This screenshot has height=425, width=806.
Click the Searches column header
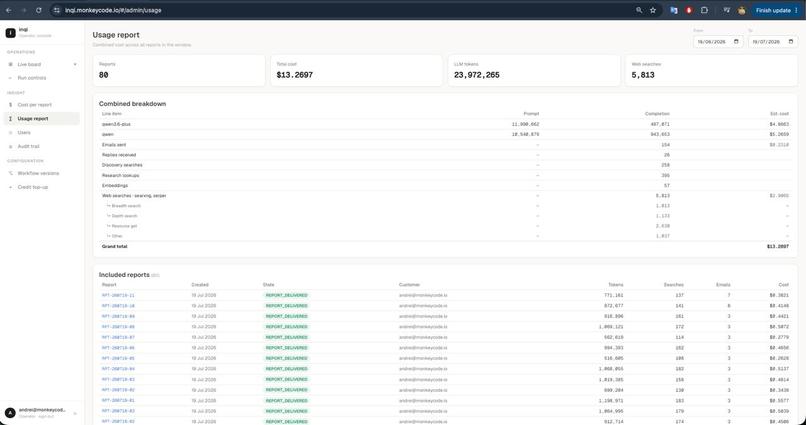point(673,285)
